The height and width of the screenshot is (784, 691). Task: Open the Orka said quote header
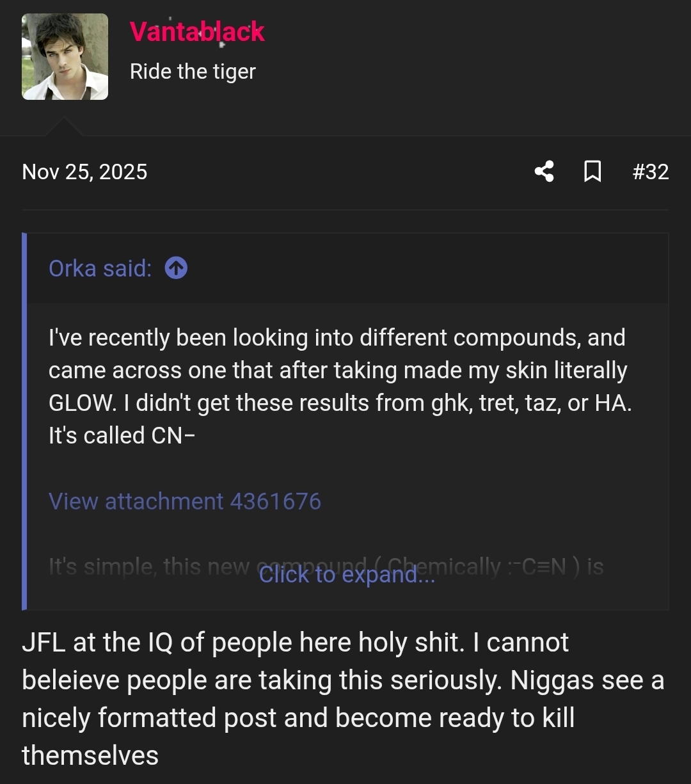[99, 268]
